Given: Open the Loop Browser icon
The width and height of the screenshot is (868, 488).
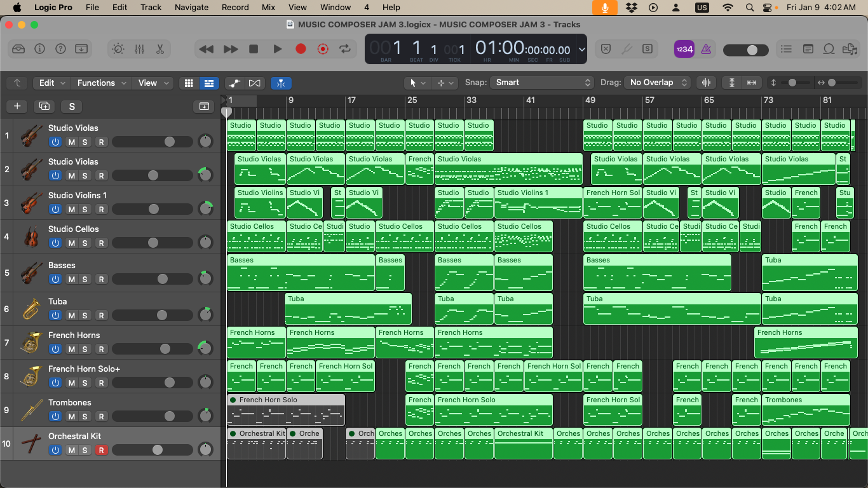Looking at the screenshot, I should tap(829, 49).
